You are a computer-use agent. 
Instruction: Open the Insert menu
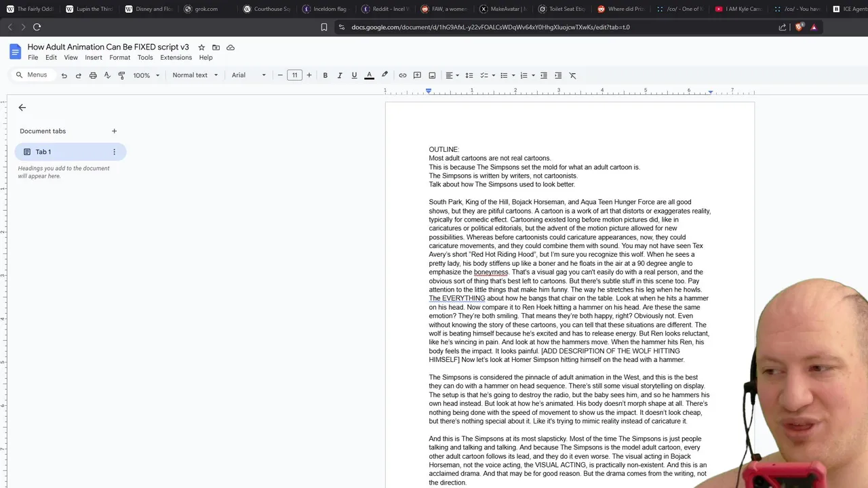94,58
